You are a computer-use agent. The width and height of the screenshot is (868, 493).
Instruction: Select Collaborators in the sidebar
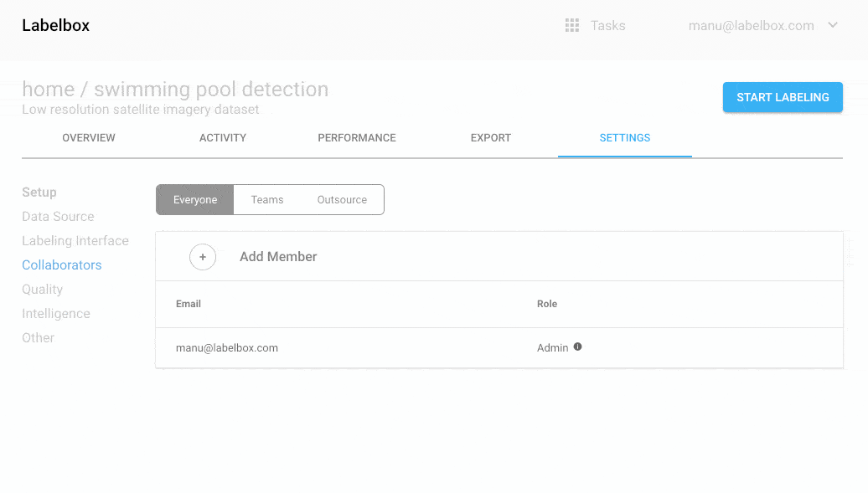tap(62, 265)
